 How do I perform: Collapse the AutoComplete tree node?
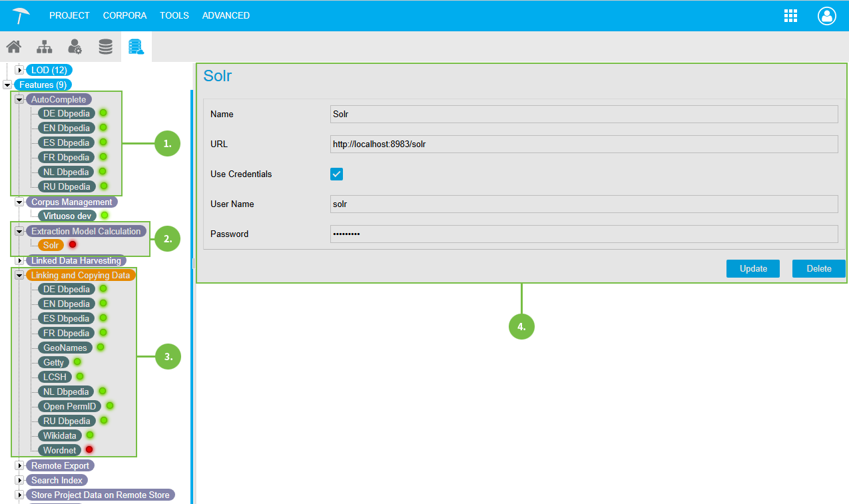coord(19,99)
